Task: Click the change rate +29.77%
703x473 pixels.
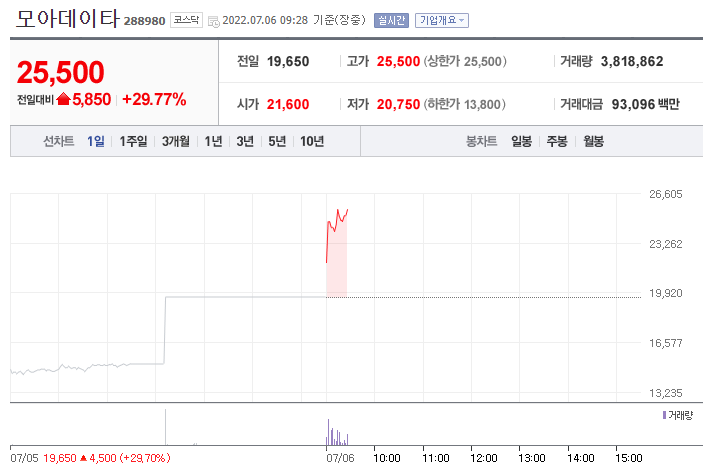Action: [154, 99]
